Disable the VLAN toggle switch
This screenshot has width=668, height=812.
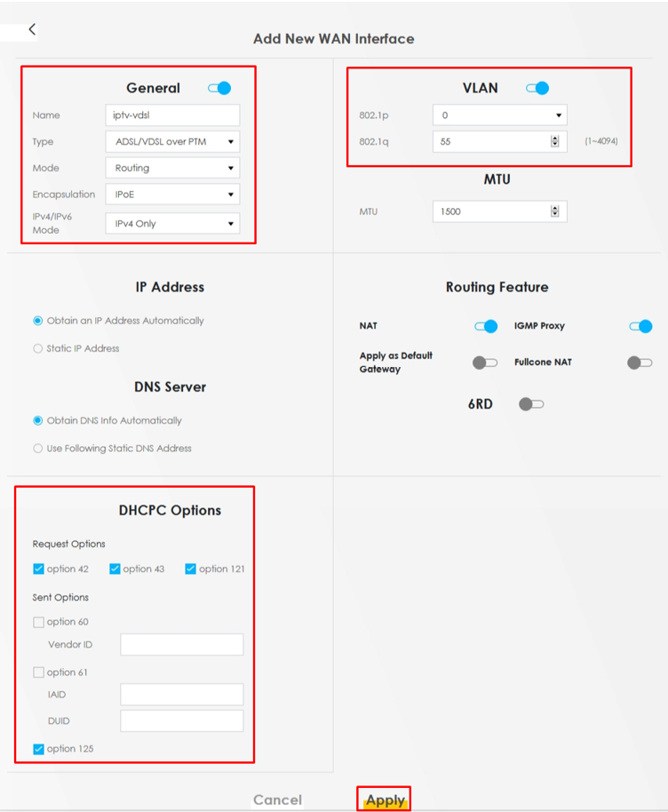click(537, 88)
